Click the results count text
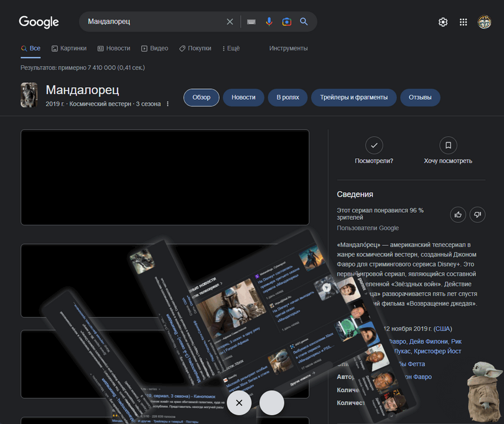 pyautogui.click(x=83, y=68)
